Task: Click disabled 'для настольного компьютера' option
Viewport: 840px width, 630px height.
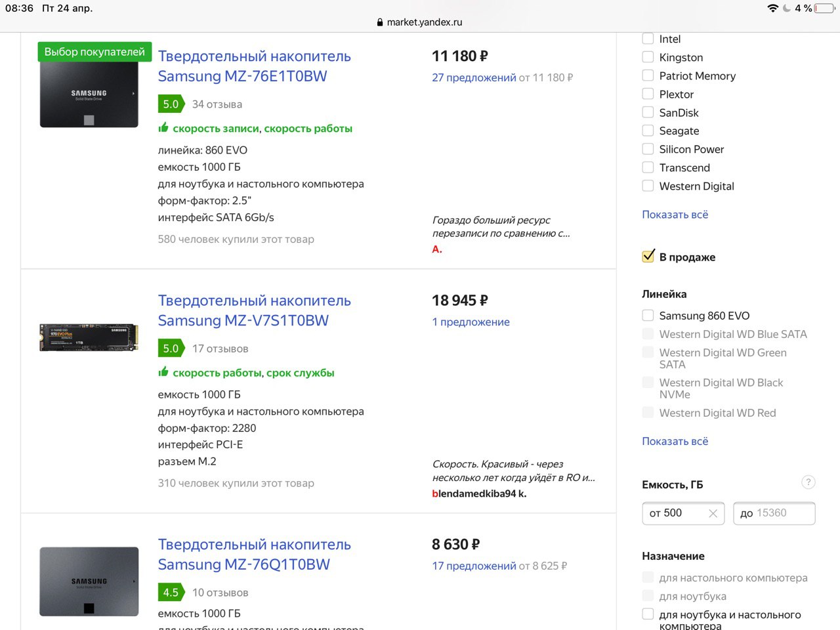Action: click(733, 578)
